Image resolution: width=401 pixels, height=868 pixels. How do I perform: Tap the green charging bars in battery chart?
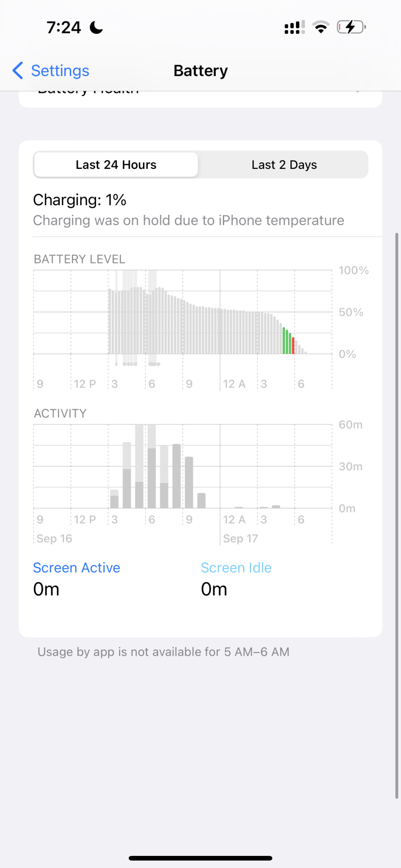[287, 342]
